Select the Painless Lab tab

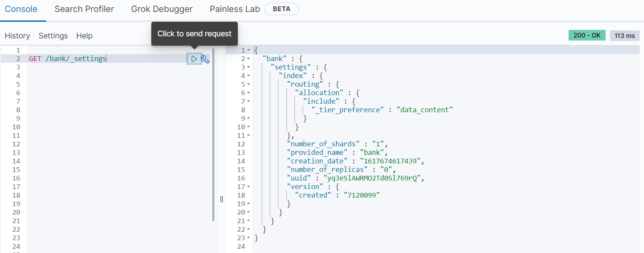(235, 9)
